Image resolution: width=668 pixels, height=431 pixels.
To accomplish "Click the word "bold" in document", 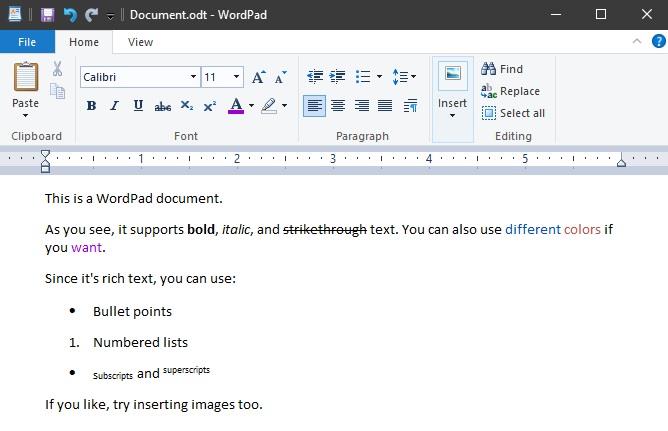I will [x=201, y=230].
